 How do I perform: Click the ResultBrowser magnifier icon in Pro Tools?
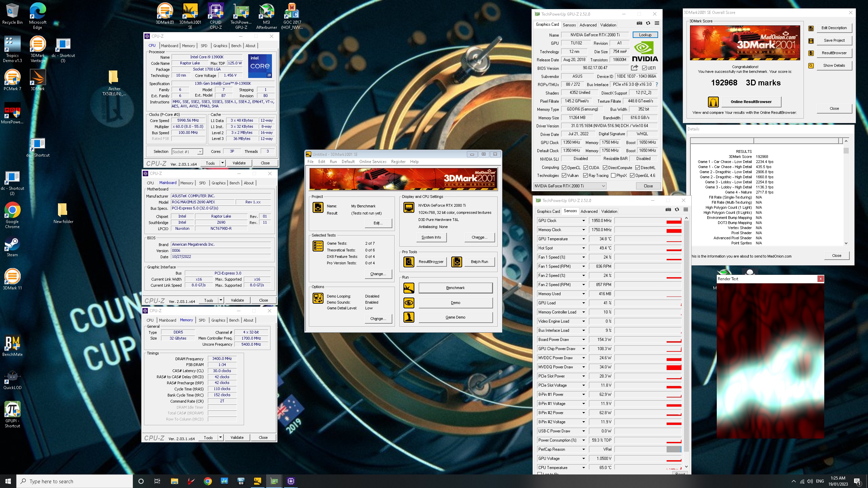coord(409,262)
